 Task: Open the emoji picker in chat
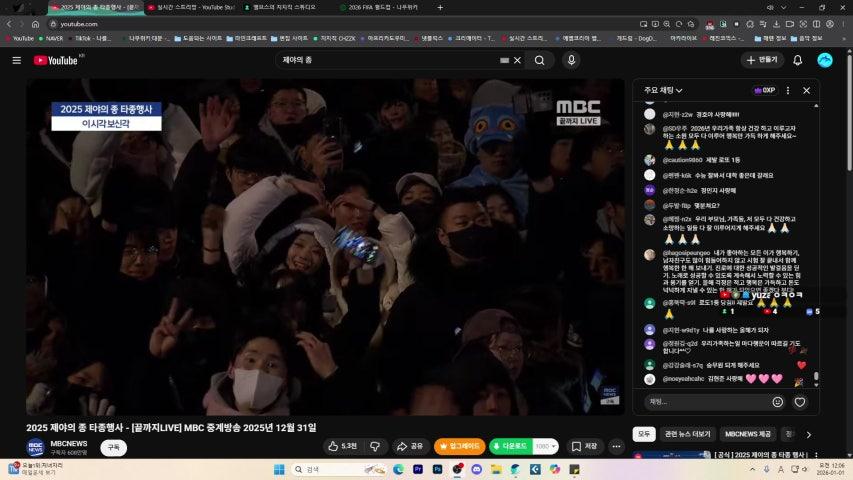pos(778,402)
